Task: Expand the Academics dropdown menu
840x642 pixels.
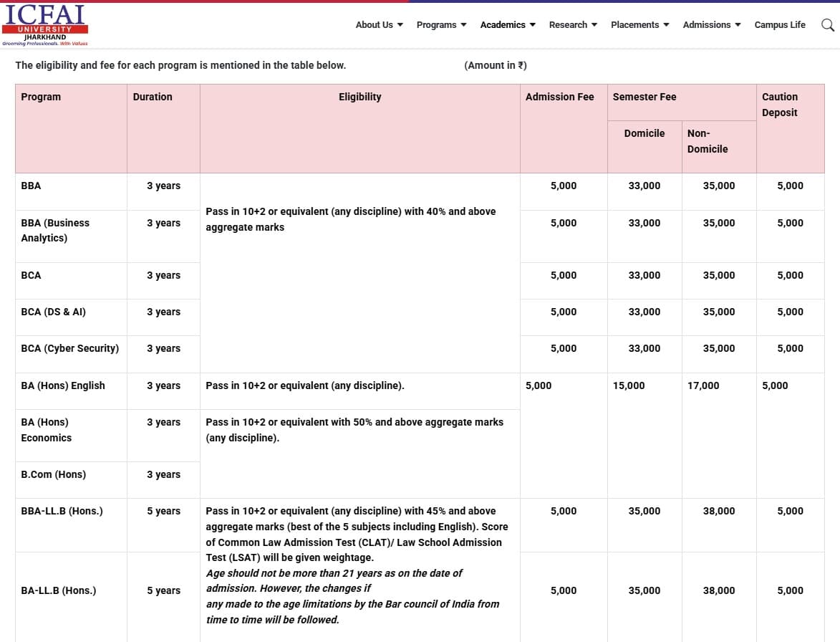Action: [x=507, y=25]
